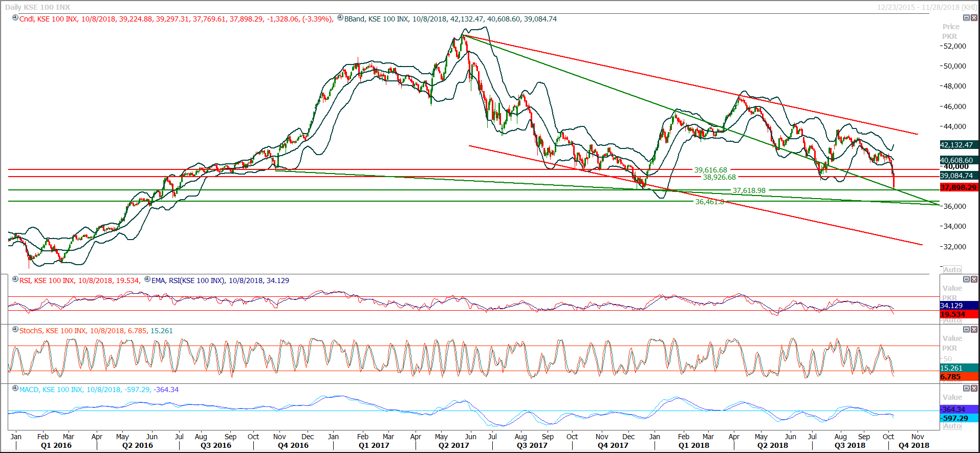Click the Nov month label in Q4 2018
This screenshot has height=453, width=980.
(x=918, y=437)
